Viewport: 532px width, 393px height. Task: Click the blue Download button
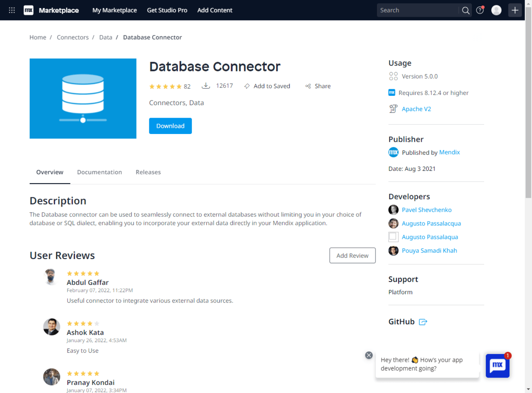170,126
